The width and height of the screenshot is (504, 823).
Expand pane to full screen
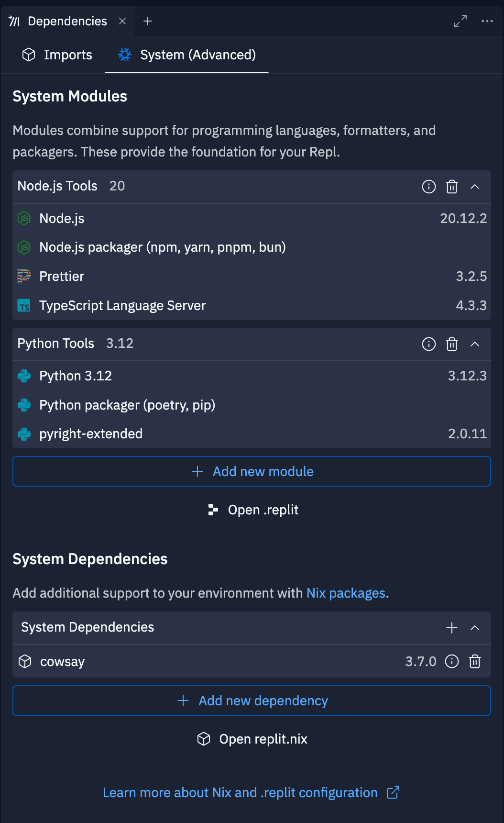[x=460, y=21]
